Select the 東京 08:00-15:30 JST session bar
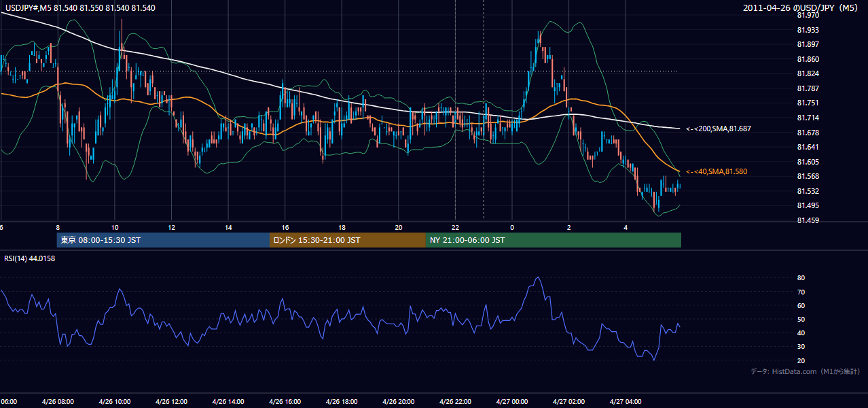 pos(163,240)
